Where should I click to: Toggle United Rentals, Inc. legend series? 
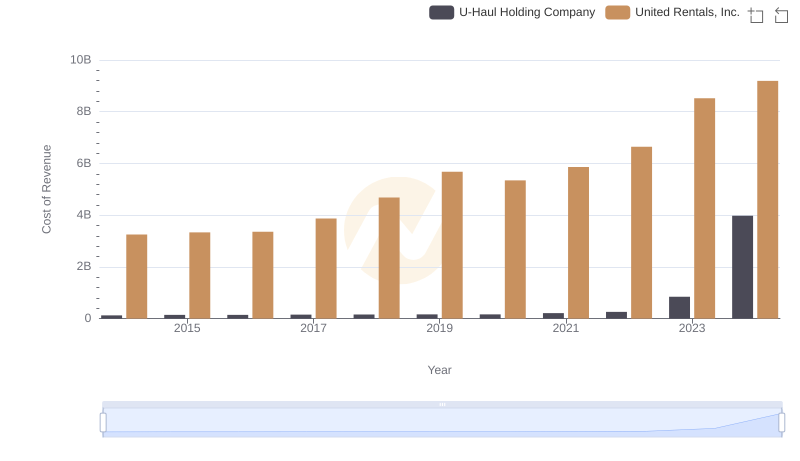pyautogui.click(x=672, y=12)
